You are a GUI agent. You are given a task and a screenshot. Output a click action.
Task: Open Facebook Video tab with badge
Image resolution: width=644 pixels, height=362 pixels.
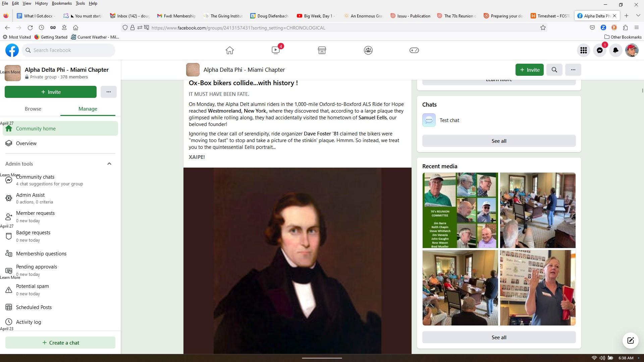[276, 50]
